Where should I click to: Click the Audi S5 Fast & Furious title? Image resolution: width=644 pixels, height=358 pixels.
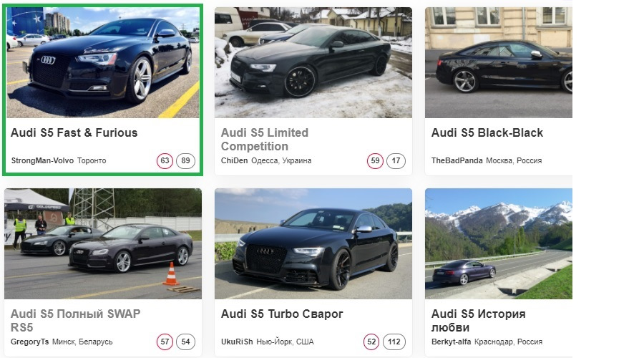coord(74,133)
